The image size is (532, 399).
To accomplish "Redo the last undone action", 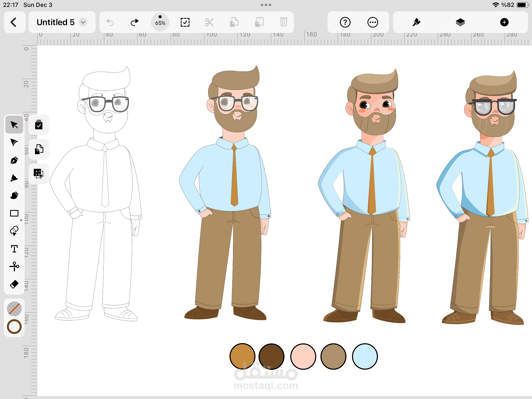I will [134, 22].
